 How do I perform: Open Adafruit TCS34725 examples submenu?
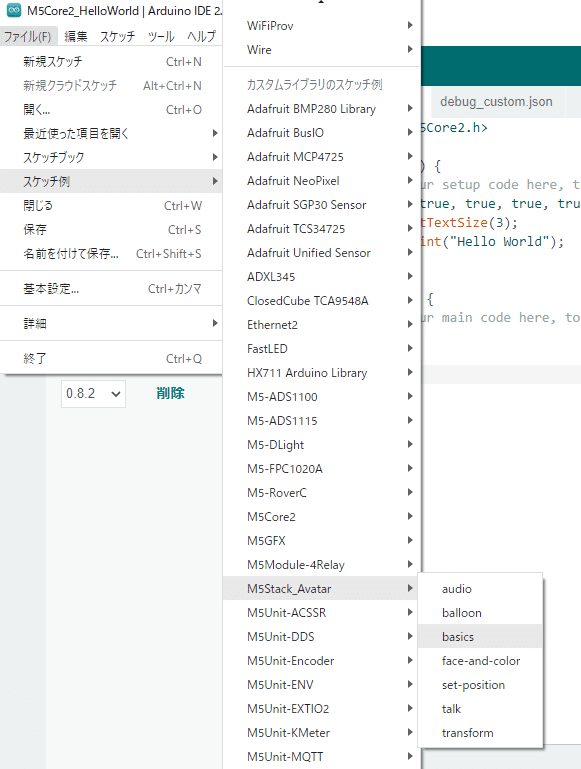coord(322,229)
